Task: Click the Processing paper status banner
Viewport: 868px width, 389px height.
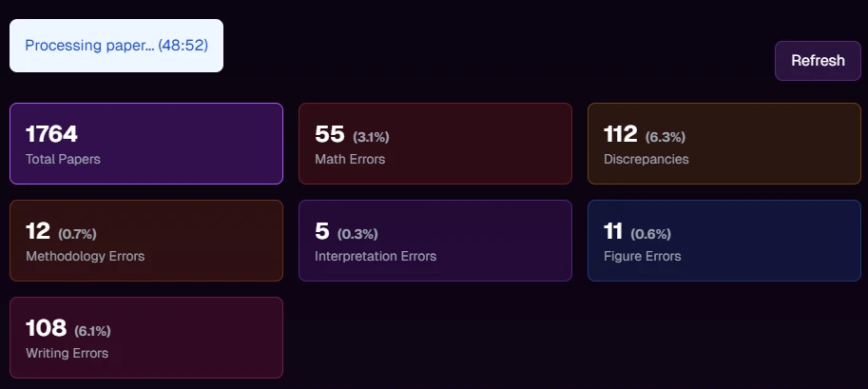Action: tap(116, 46)
